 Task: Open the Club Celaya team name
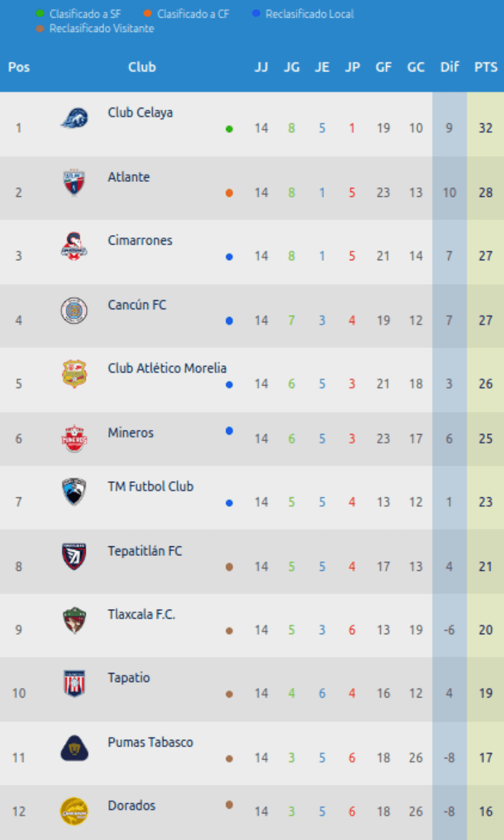(x=140, y=112)
